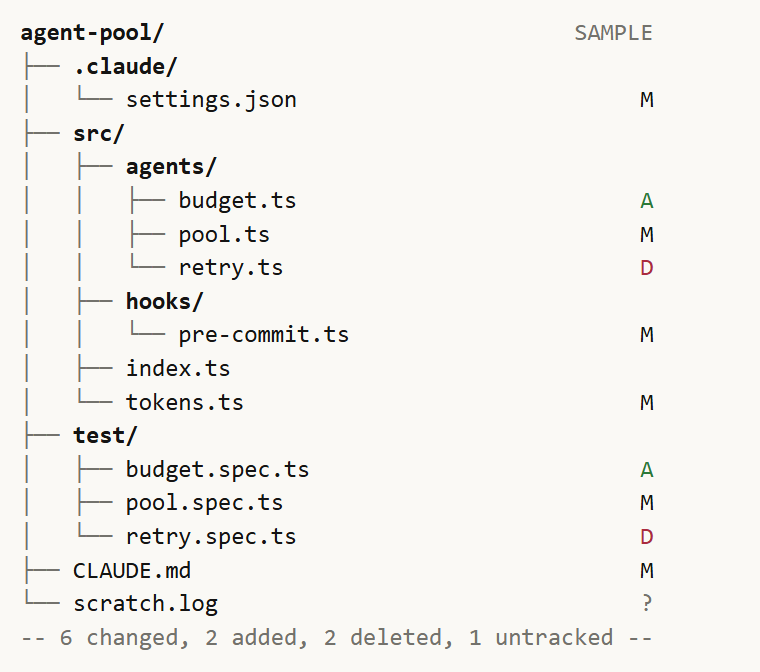760x672 pixels.
Task: Open the budget.spec.ts file
Action: point(217,470)
